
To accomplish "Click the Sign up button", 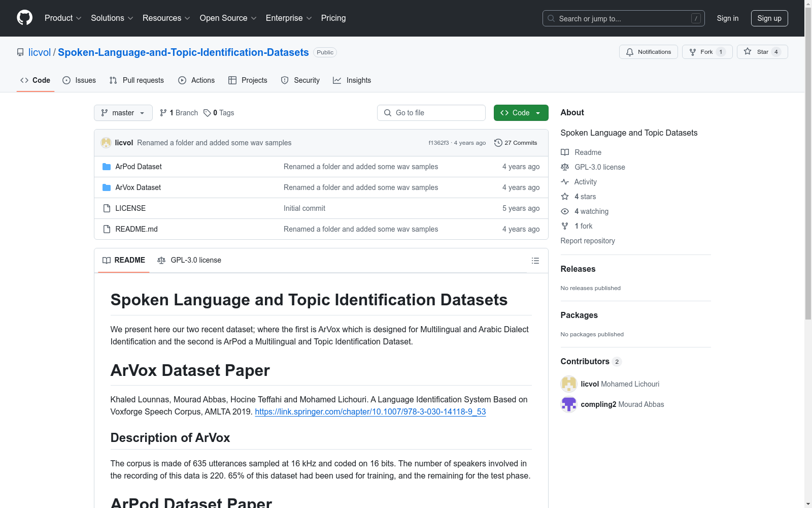I will coord(769,18).
